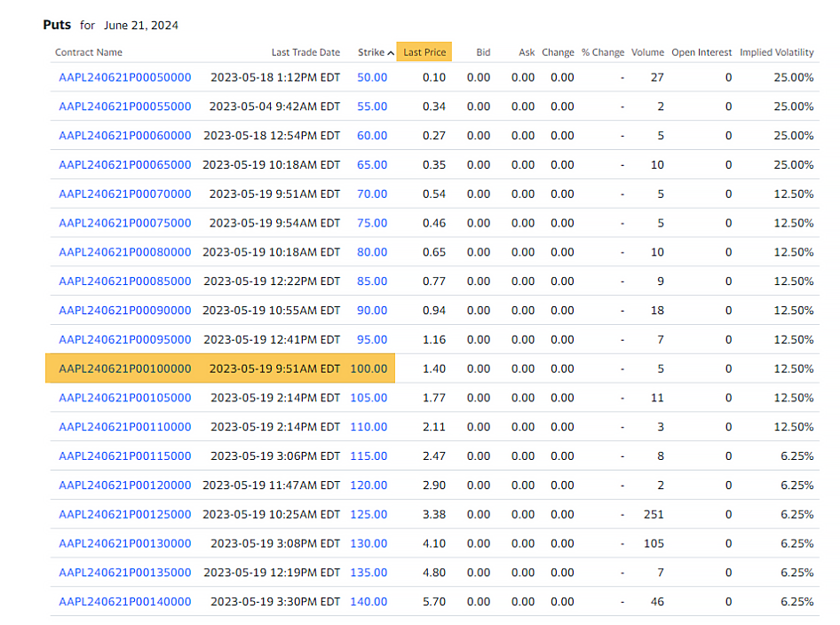Click the 65.00 strike link
The image size is (840, 625).
click(x=372, y=164)
